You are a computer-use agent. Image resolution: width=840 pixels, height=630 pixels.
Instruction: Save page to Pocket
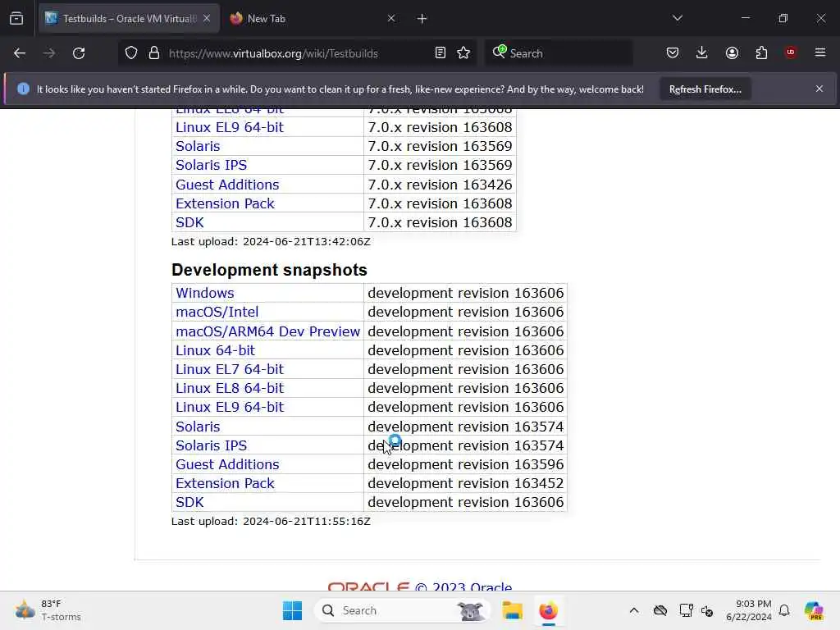[673, 52]
